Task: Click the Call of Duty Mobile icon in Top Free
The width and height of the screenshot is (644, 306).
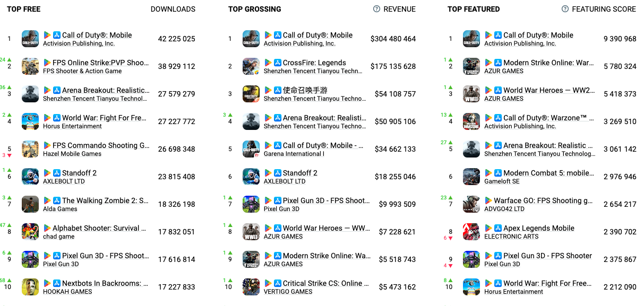Action: coord(30,39)
